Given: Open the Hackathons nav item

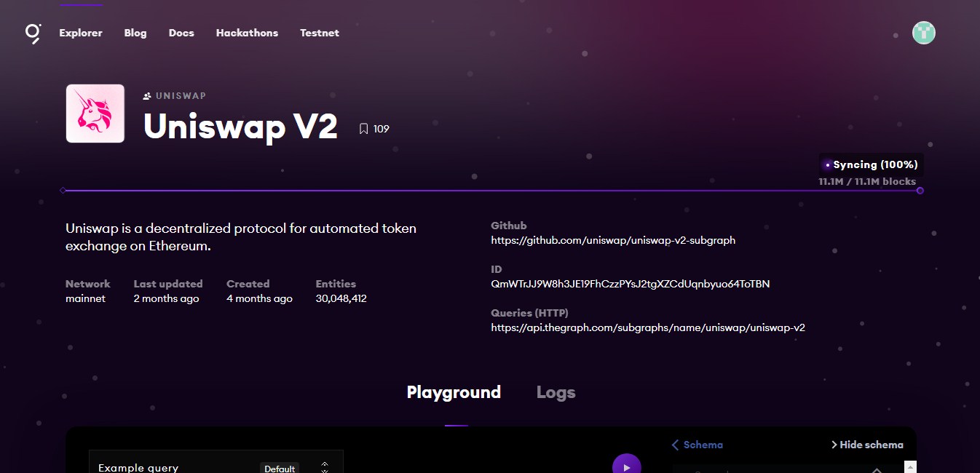Looking at the screenshot, I should click(247, 33).
